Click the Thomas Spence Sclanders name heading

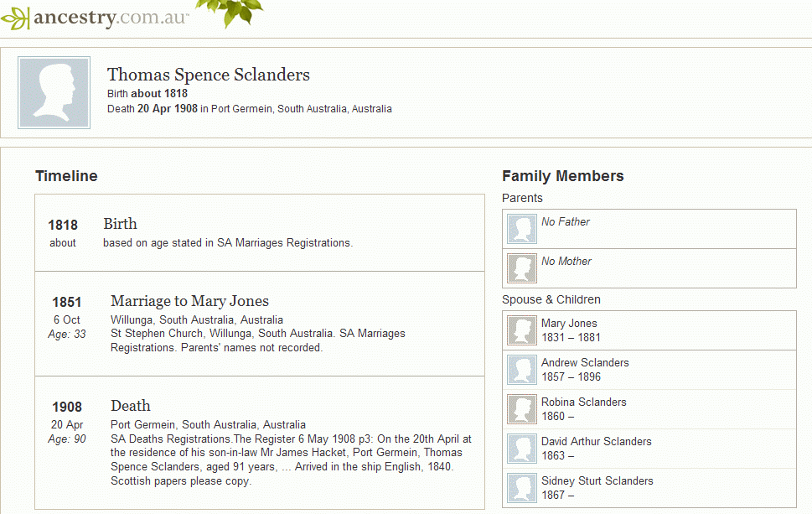pyautogui.click(x=208, y=75)
